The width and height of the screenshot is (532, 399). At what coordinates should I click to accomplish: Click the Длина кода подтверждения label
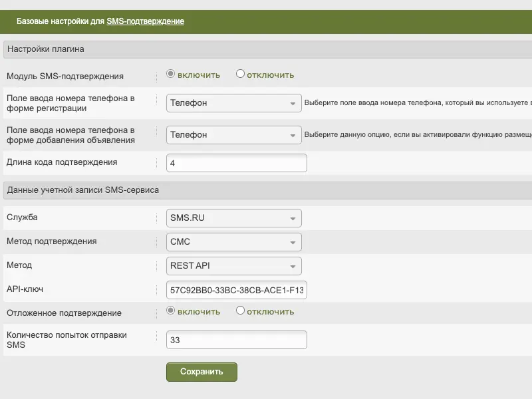[62, 162]
